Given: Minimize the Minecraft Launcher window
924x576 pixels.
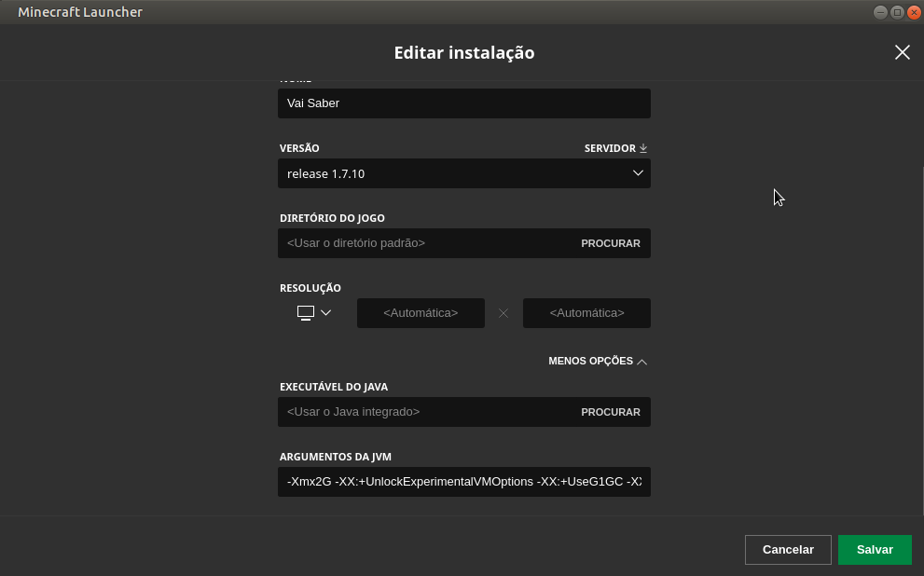Looking at the screenshot, I should [x=880, y=12].
